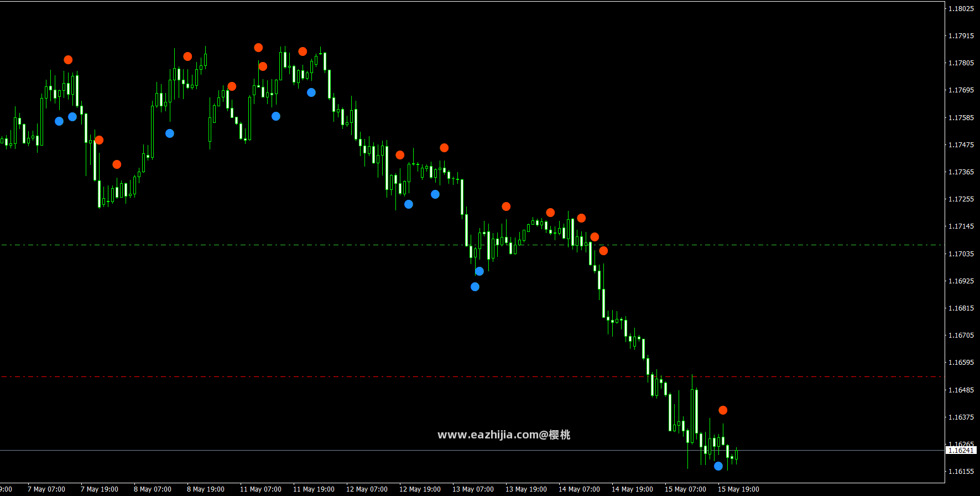Click the blue signal dot below 15 May 19:00 candles
Screen dimensions: 980x496
point(718,466)
